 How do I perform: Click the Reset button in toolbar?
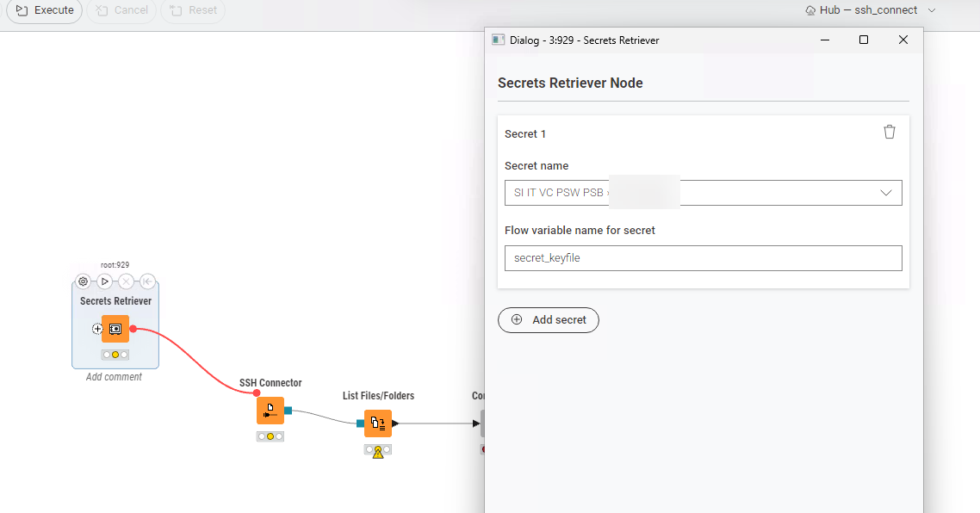pyautogui.click(x=193, y=10)
